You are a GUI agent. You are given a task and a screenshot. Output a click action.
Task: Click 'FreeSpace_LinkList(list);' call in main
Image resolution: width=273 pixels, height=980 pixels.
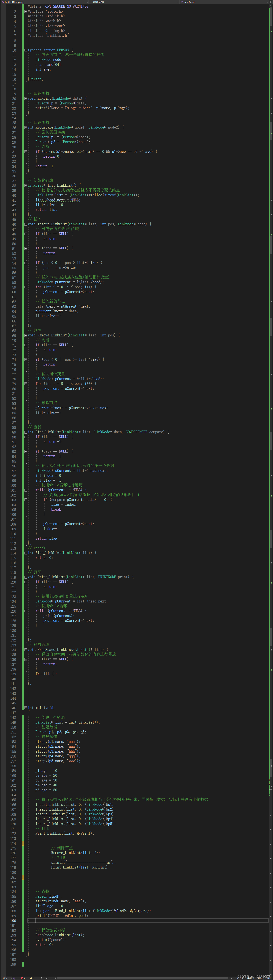(x=60, y=935)
